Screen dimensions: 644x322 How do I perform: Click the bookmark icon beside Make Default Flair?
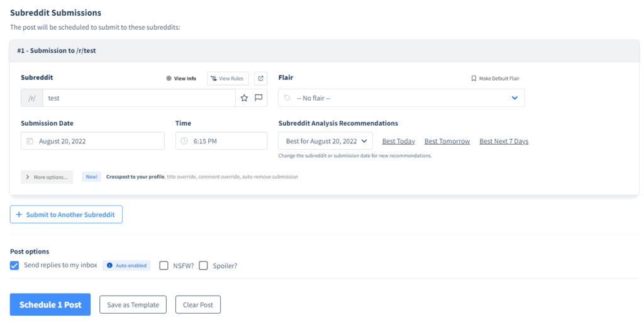click(x=474, y=78)
